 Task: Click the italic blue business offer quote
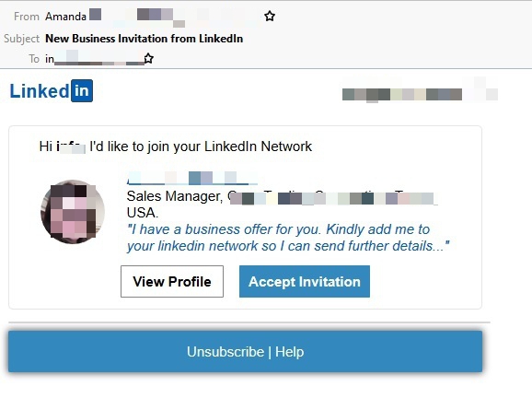point(288,238)
